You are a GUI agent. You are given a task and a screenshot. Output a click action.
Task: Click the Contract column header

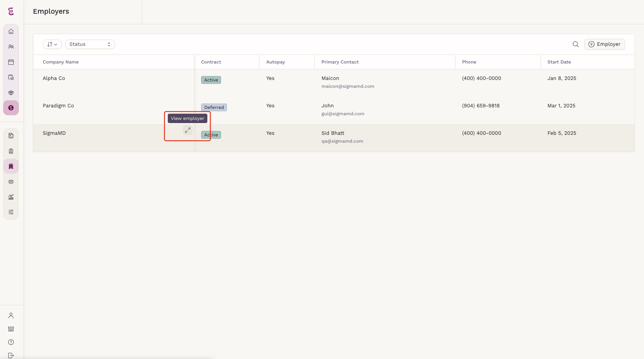coord(211,62)
